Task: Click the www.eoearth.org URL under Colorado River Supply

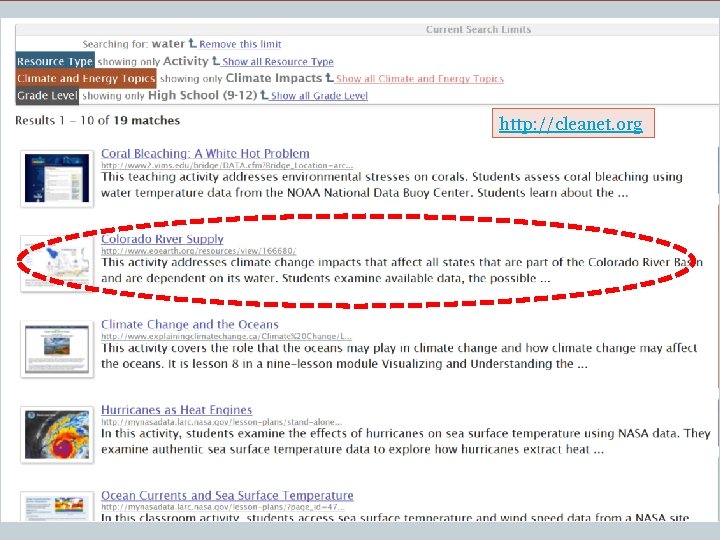Action: [198, 251]
